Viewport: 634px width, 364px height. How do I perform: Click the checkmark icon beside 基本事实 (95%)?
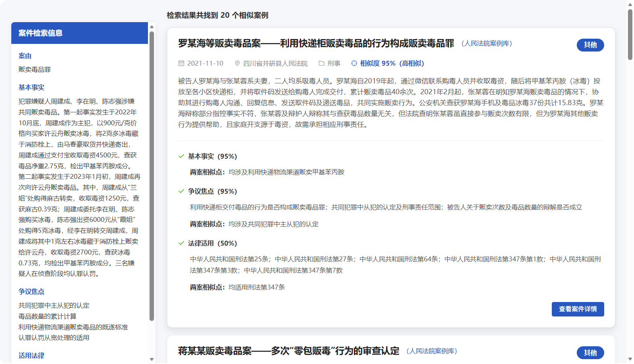[x=181, y=156]
